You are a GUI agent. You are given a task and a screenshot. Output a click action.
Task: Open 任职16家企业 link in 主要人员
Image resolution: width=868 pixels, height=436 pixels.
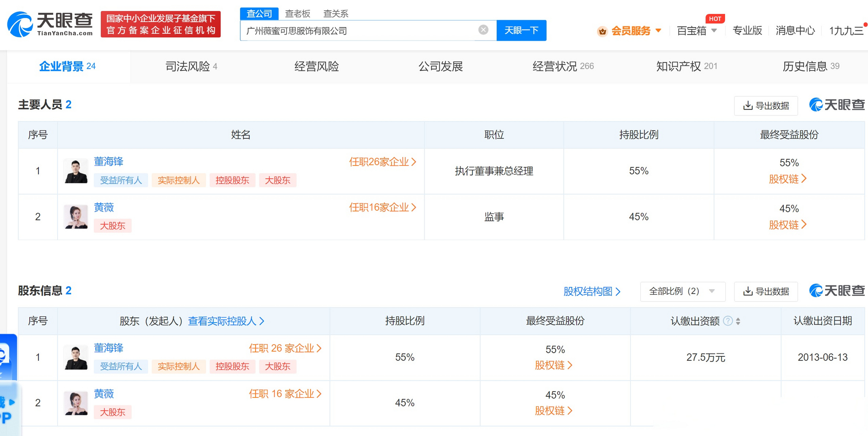point(382,207)
